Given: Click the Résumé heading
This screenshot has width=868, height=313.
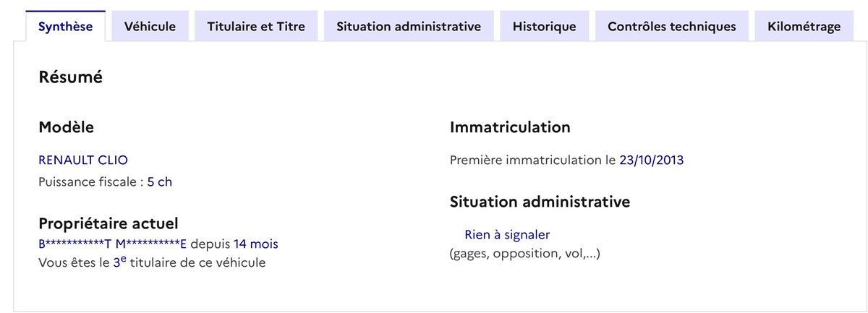Looking at the screenshot, I should [70, 77].
